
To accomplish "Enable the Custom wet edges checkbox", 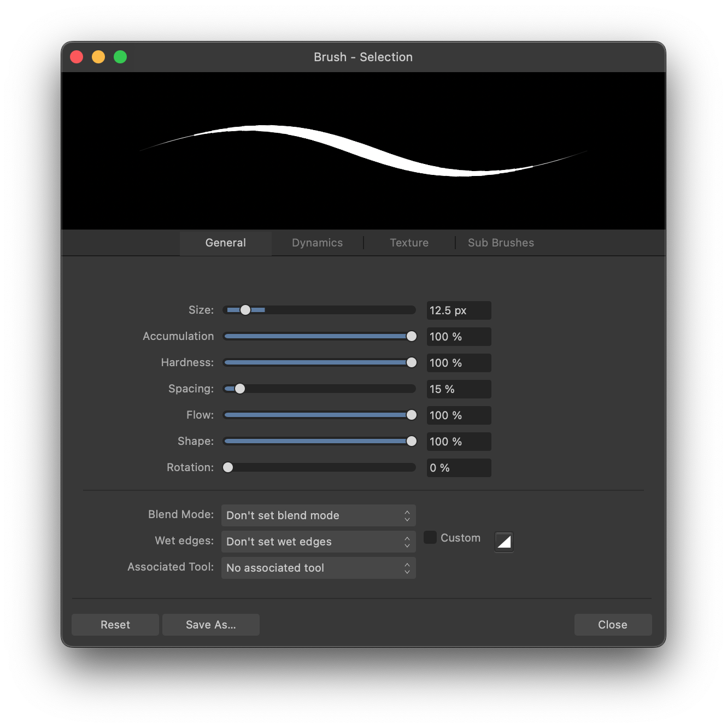I will (430, 537).
